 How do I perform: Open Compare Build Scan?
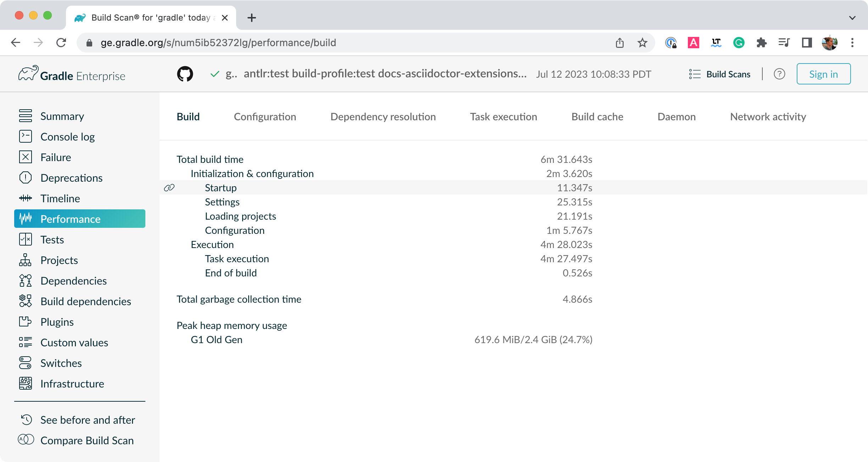[x=87, y=440]
